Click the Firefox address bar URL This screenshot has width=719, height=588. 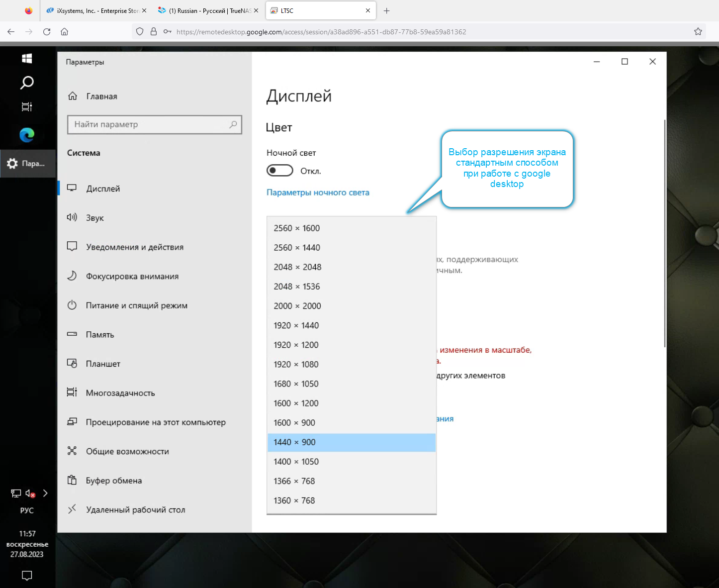[321, 32]
